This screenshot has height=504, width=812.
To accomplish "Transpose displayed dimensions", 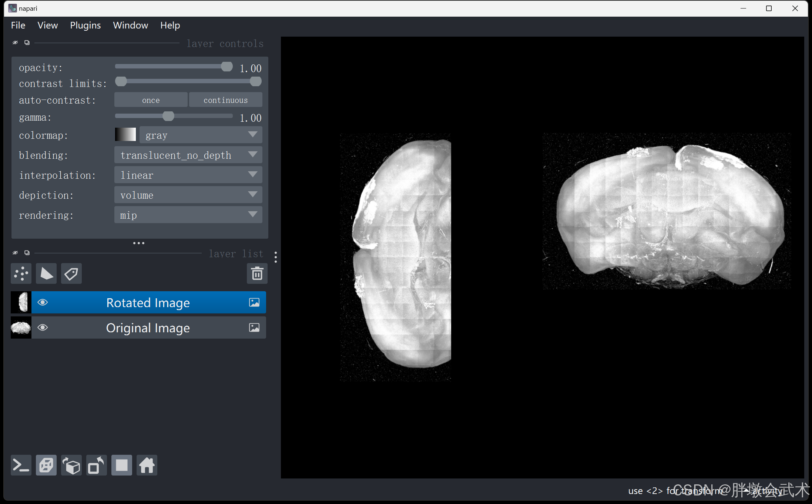I will [x=96, y=466].
